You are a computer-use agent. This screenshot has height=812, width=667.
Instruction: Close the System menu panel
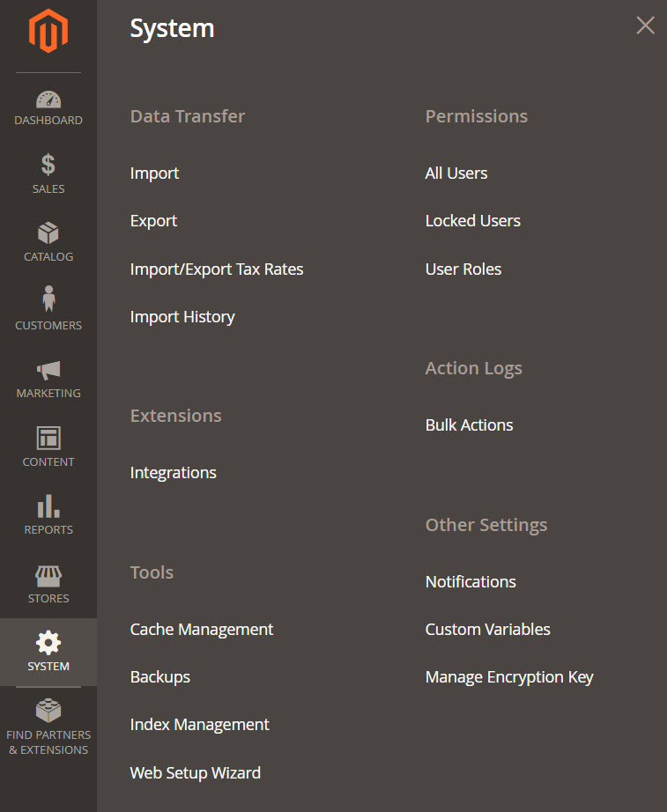(645, 25)
